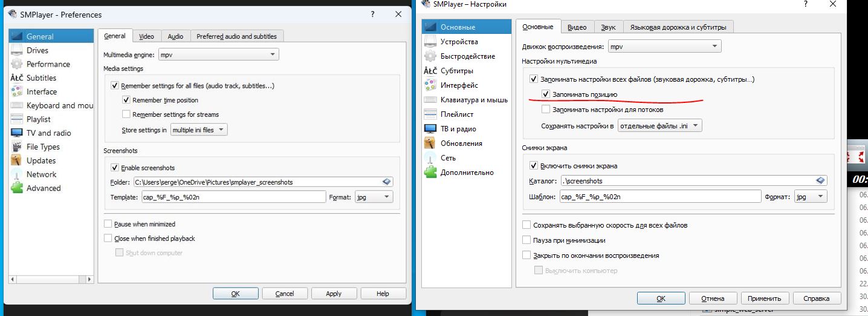Edit Шаблон field in Настройки

(660, 196)
